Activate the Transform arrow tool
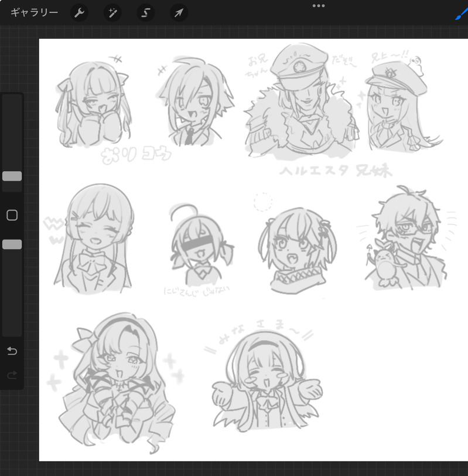The height and width of the screenshot is (476, 468). [x=179, y=13]
